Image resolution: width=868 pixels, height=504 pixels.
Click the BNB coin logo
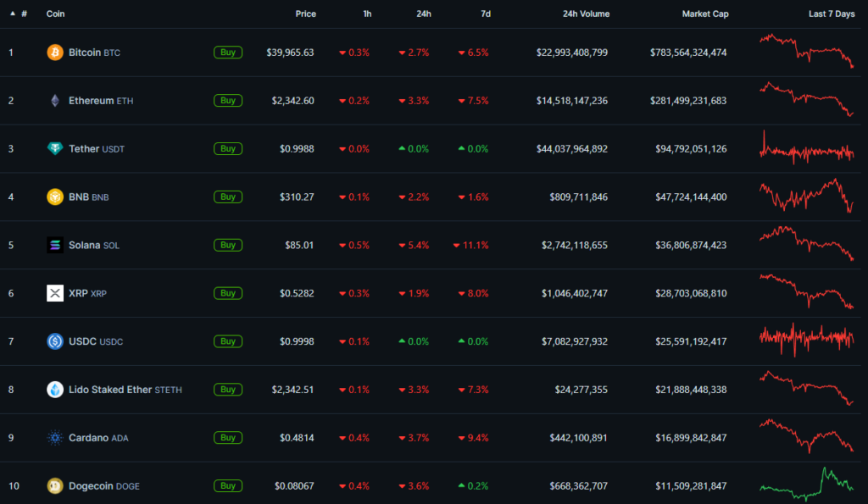[x=53, y=197]
